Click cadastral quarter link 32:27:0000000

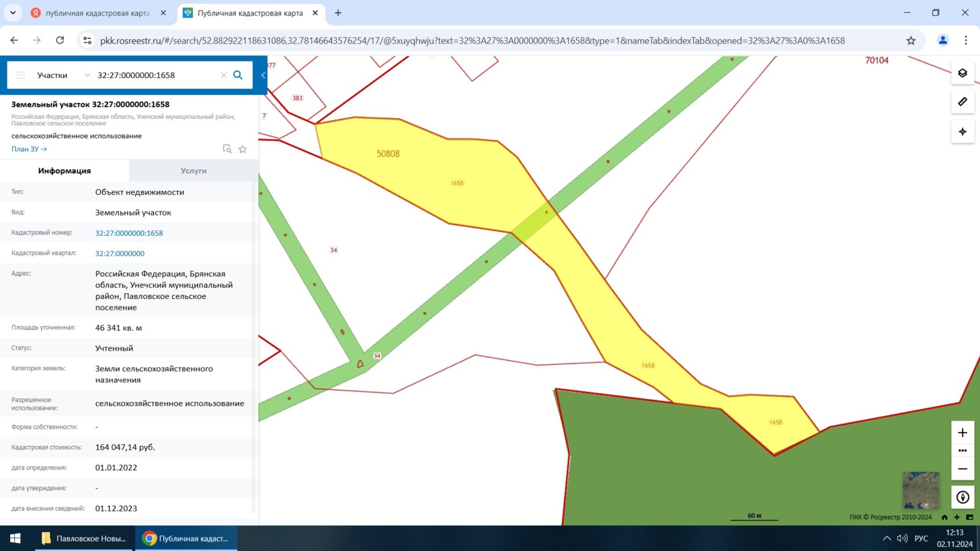(x=120, y=253)
